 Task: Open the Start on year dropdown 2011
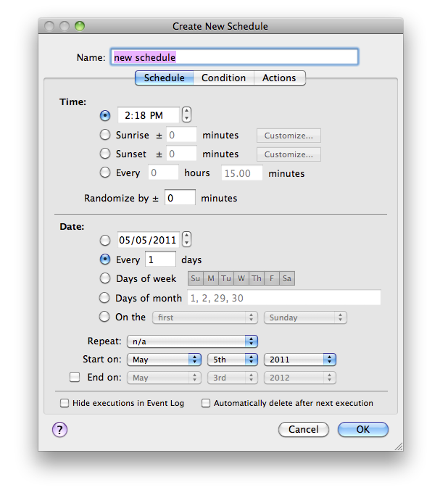[x=300, y=360]
